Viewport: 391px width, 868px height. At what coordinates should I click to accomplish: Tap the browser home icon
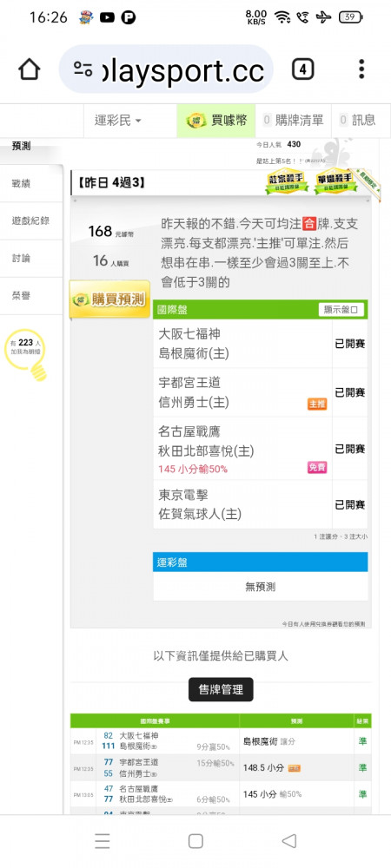[30, 69]
